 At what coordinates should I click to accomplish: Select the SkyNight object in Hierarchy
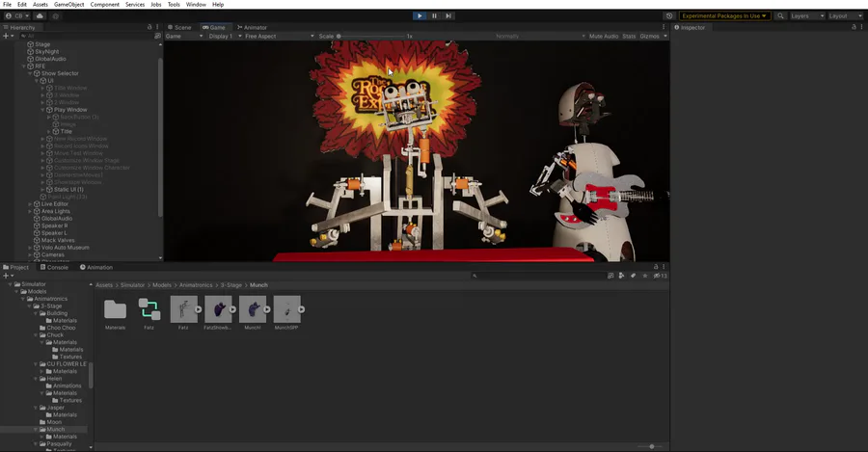[x=46, y=51]
